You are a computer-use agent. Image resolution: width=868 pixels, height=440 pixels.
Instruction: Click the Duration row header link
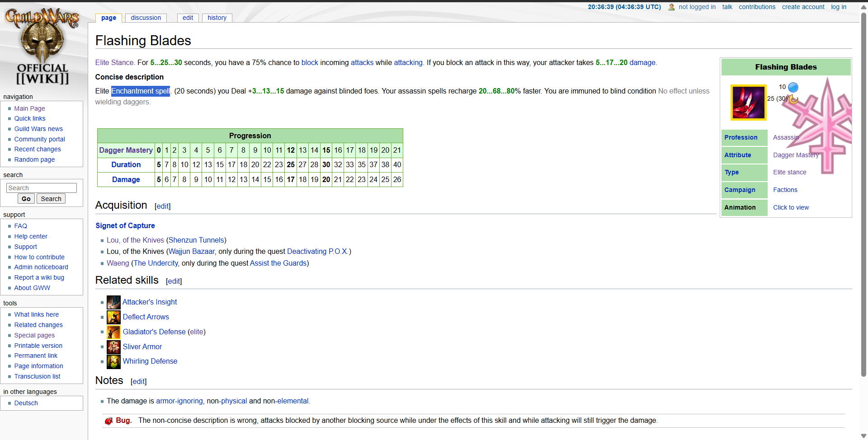tap(126, 164)
